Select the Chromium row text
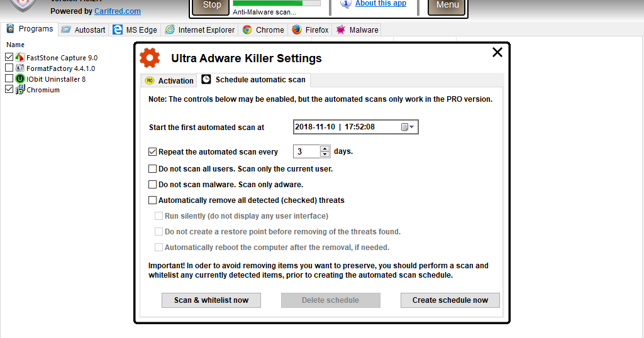 pos(43,90)
